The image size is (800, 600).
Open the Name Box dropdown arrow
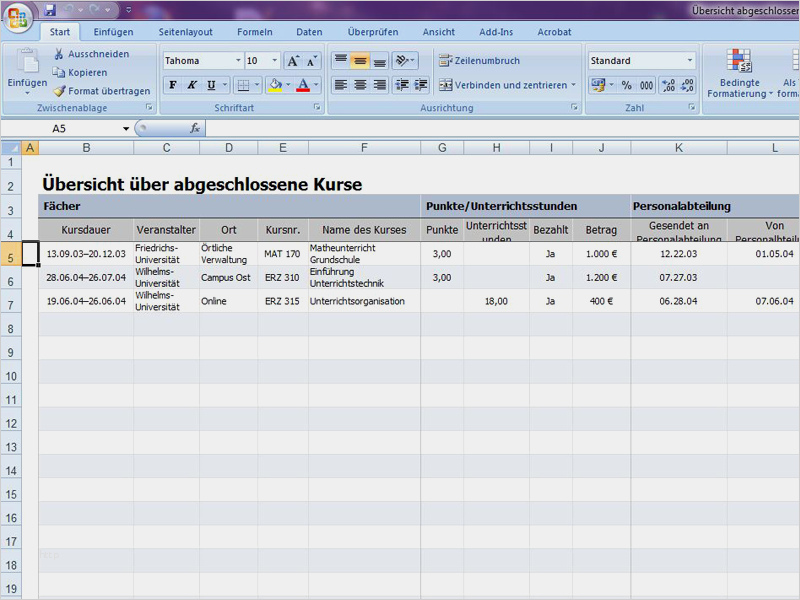126,129
